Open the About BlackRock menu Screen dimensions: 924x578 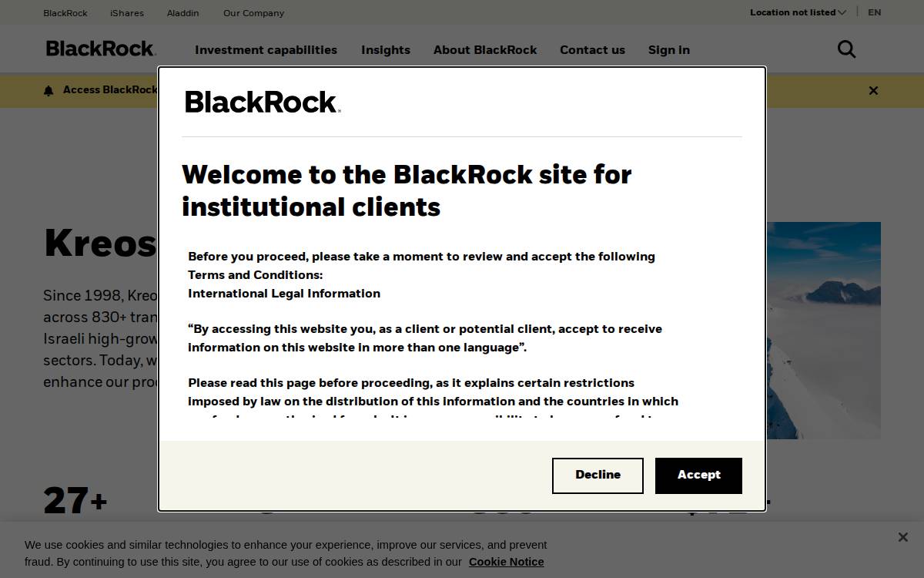pyautogui.click(x=485, y=50)
